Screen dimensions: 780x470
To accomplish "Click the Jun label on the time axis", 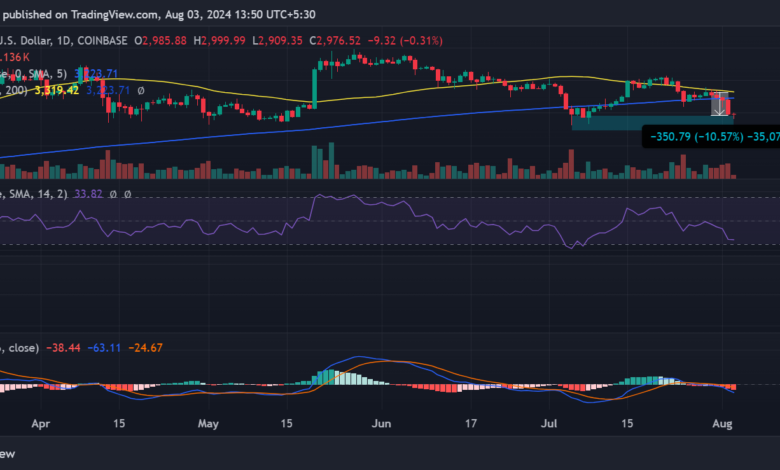I will (x=381, y=423).
